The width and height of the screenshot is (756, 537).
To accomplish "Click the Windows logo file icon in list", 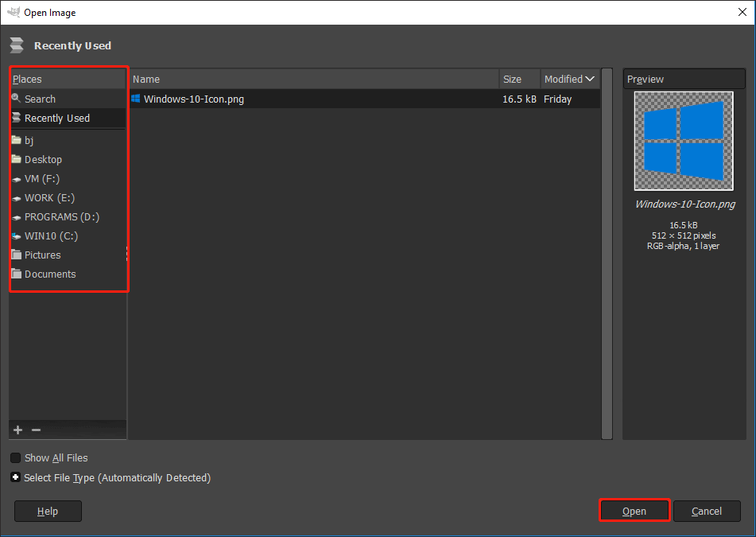I will (x=135, y=99).
